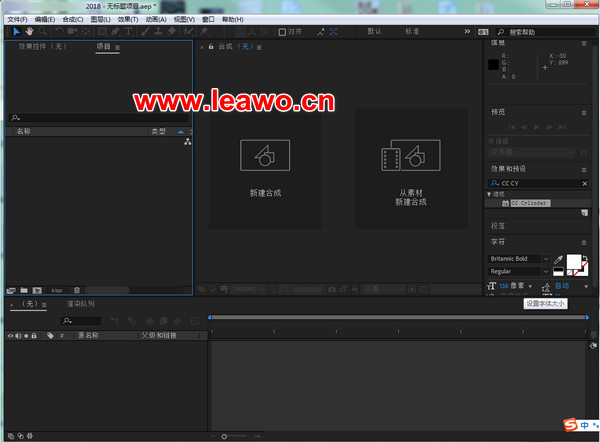Click the white text fill color swatch
The height and width of the screenshot is (442, 600).
(x=573, y=262)
